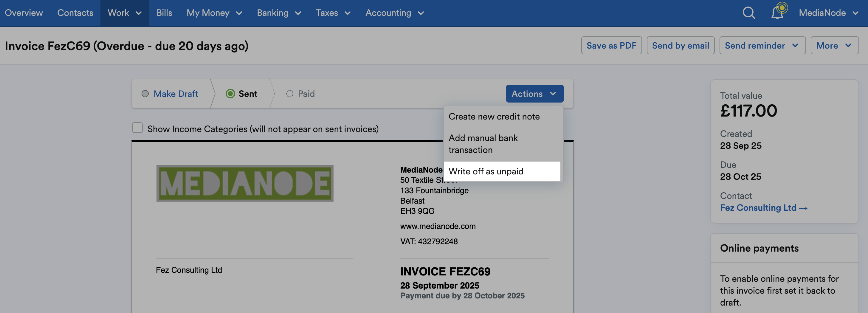The height and width of the screenshot is (313, 868).
Task: Click the MEDIANODE logo image
Action: pyautogui.click(x=245, y=183)
